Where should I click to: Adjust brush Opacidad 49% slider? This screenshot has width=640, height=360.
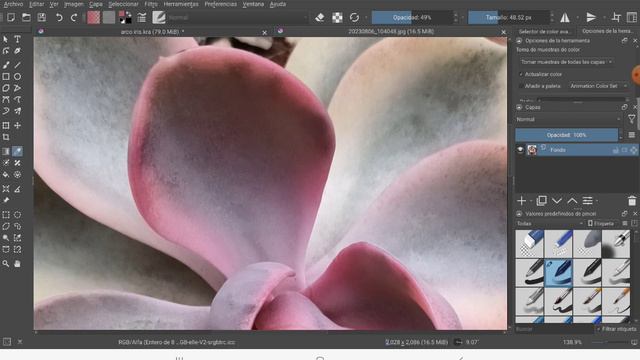pos(412,18)
